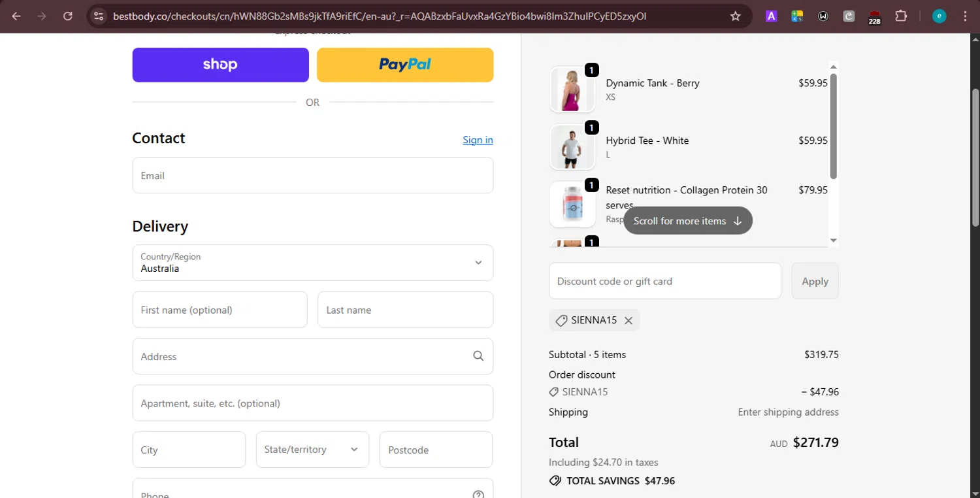This screenshot has width=980, height=498.
Task: Open the colorful grid extension icon
Action: [x=797, y=16]
